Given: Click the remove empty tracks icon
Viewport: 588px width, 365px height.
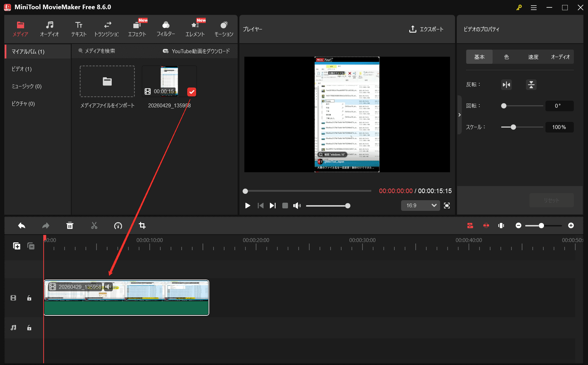Looking at the screenshot, I should 31,246.
